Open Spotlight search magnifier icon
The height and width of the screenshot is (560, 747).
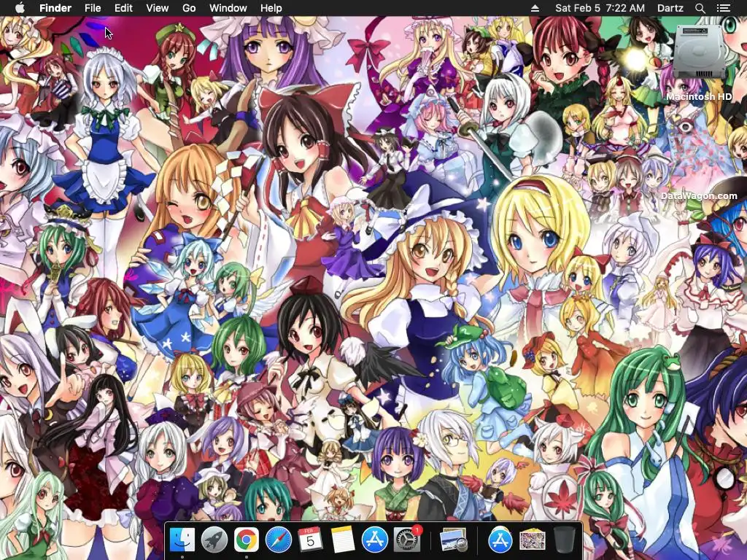700,8
